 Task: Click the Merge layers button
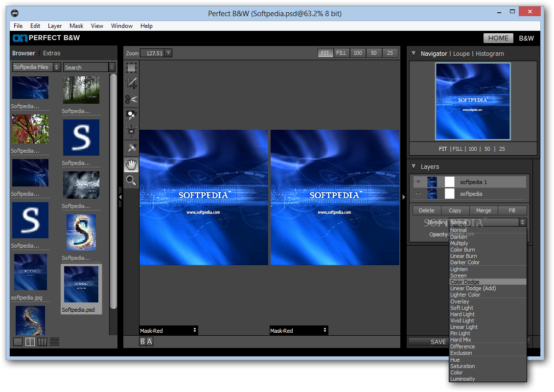pos(484,210)
